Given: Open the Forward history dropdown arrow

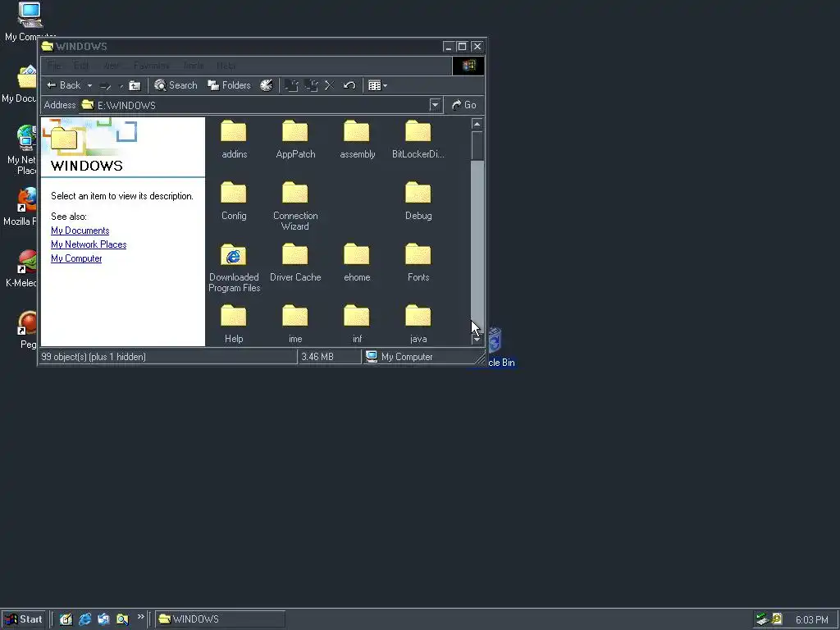Looking at the screenshot, I should [121, 85].
